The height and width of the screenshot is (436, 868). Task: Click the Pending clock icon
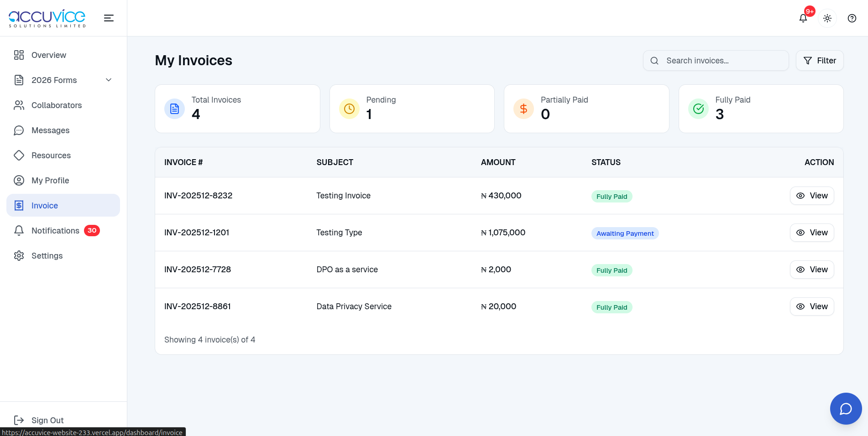pos(349,109)
